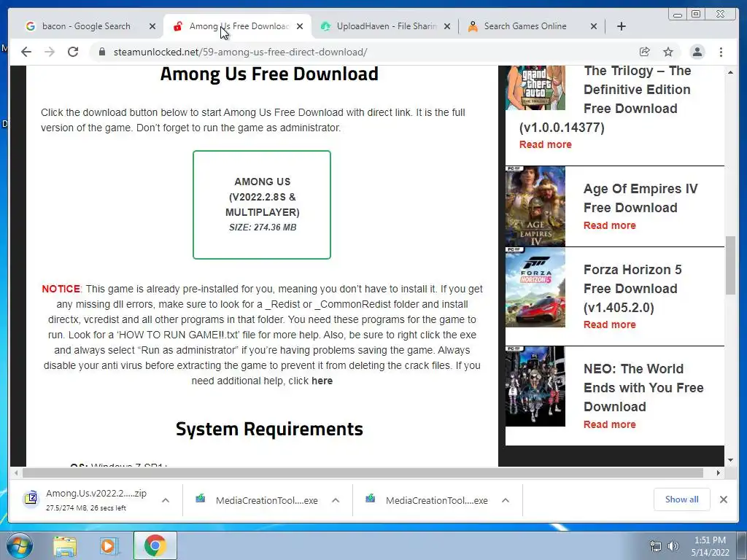747x560 pixels.
Task: Close the UploadHaven tab
Action: [447, 26]
